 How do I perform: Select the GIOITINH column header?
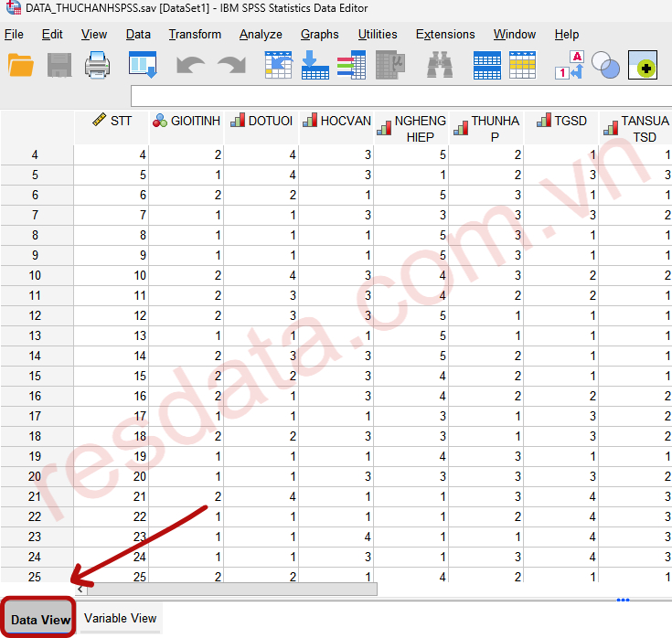(x=187, y=121)
